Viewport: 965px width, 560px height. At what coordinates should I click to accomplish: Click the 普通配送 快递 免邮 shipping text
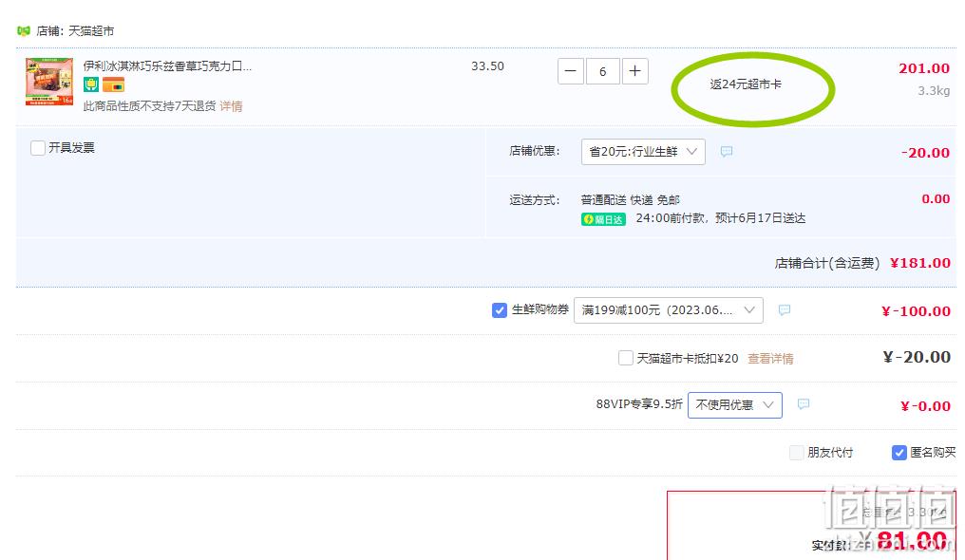(631, 199)
